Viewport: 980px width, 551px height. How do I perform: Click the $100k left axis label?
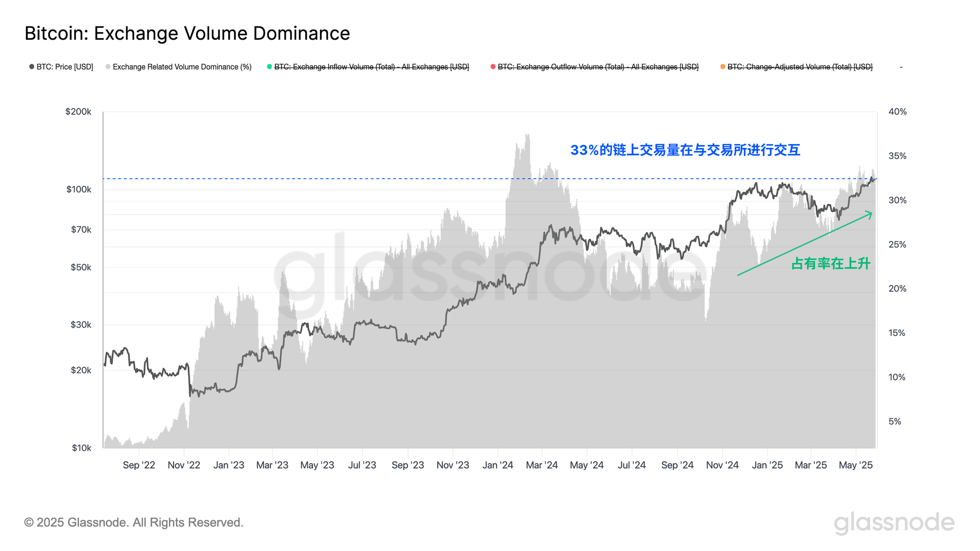(79, 190)
